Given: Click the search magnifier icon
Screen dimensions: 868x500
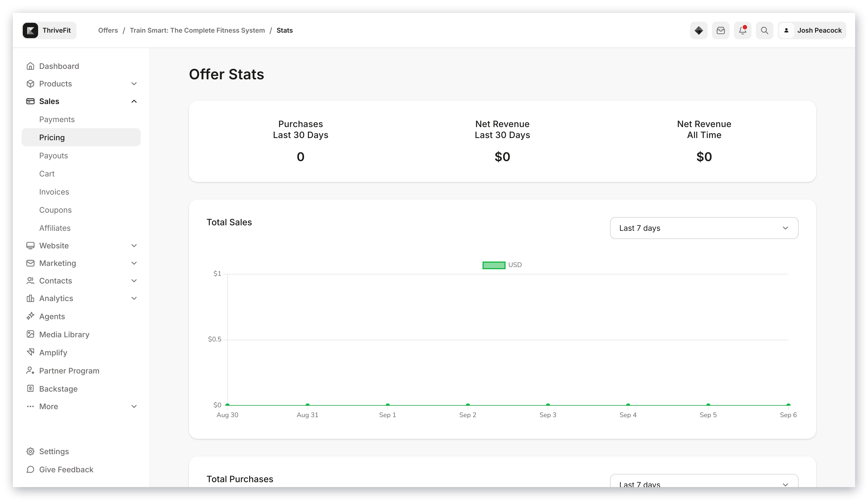Looking at the screenshot, I should pos(764,30).
